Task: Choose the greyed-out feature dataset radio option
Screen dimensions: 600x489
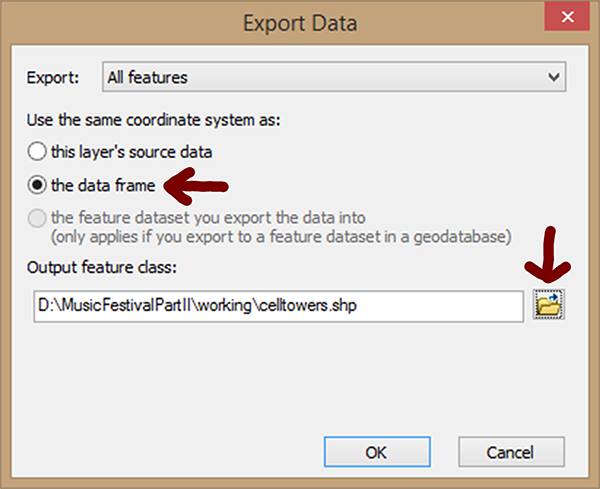Action: pos(37,217)
